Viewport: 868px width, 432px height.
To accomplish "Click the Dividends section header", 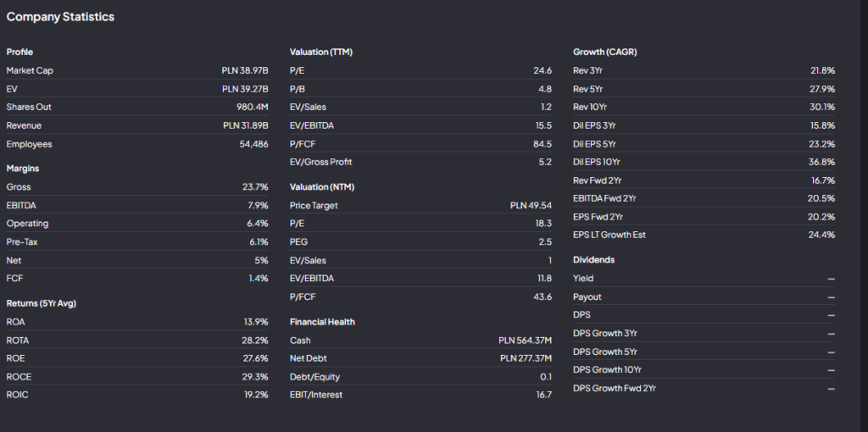I will [x=593, y=260].
